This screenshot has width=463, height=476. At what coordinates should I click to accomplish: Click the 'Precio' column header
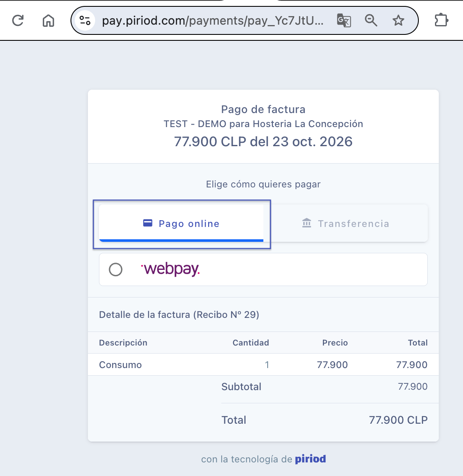tap(335, 343)
